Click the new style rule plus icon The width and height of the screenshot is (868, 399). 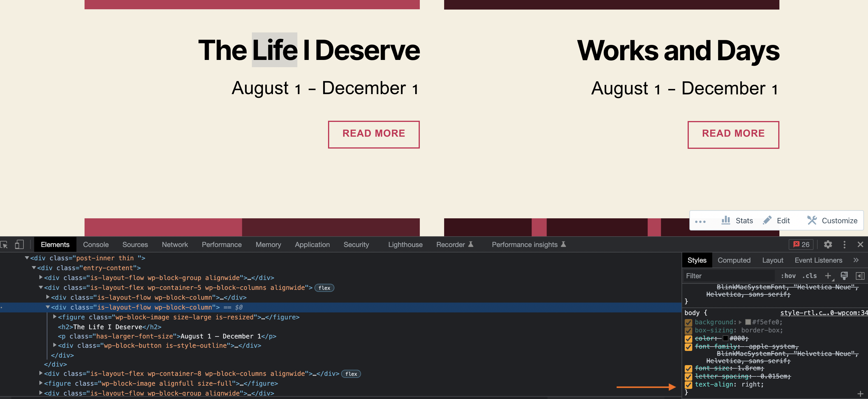829,276
